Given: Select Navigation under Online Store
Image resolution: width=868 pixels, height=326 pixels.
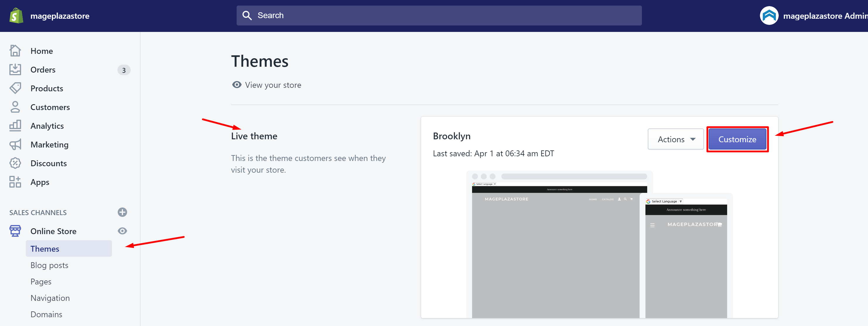Looking at the screenshot, I should [50, 298].
